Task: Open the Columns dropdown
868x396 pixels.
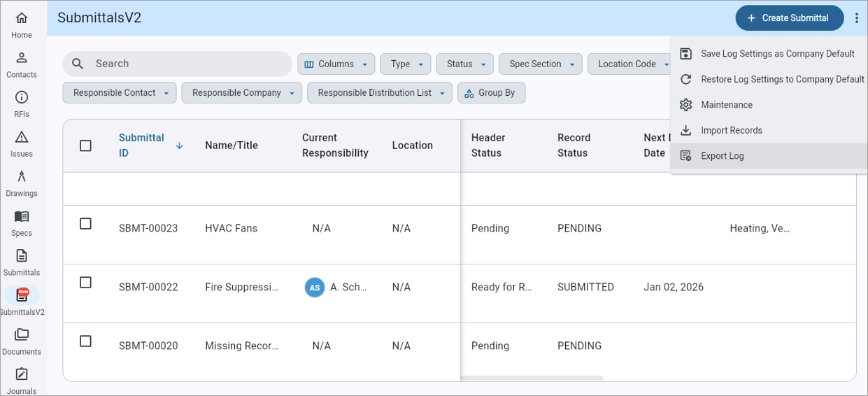Action: (x=336, y=64)
